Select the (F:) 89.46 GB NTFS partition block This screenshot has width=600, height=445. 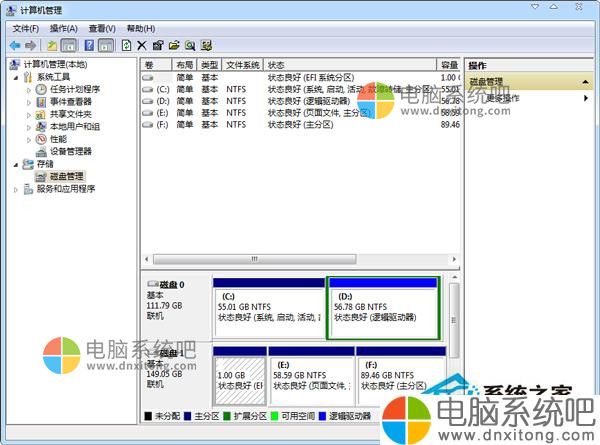click(401, 377)
